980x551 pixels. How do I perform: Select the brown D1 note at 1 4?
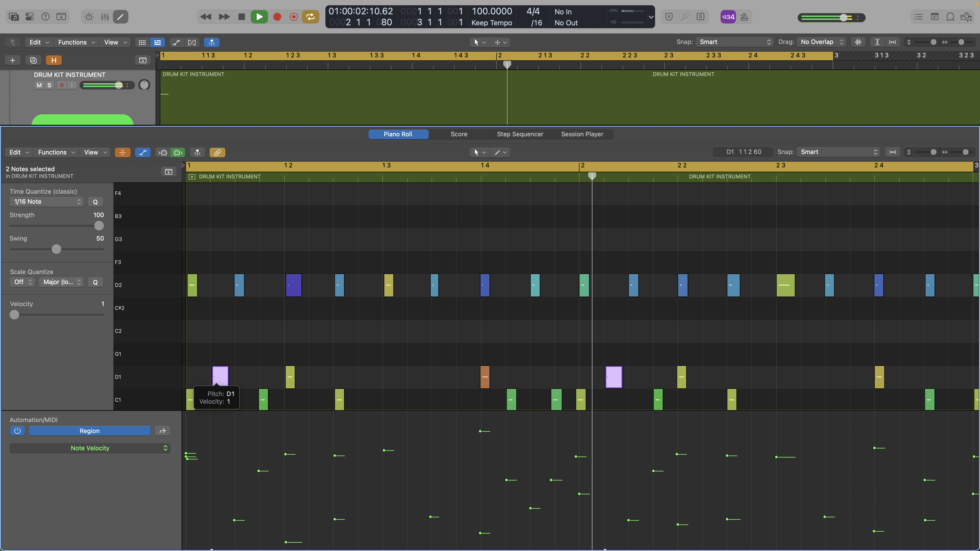[x=485, y=377]
